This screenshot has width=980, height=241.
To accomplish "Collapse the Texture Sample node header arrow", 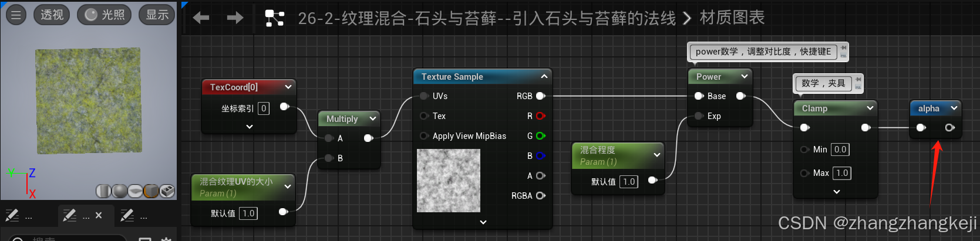I will [544, 76].
